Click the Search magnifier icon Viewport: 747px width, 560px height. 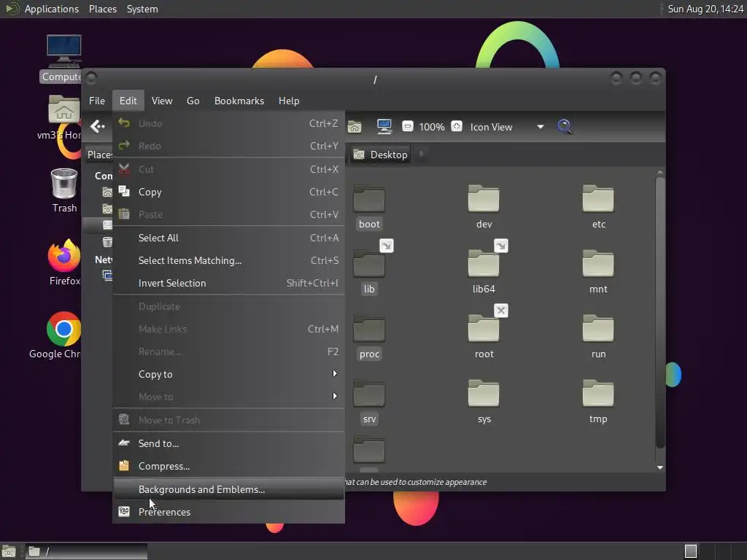pyautogui.click(x=565, y=126)
